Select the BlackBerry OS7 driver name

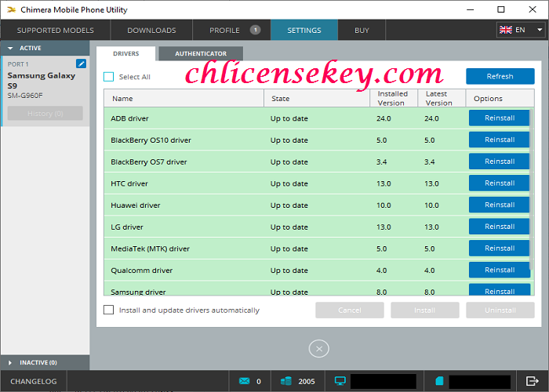point(149,162)
